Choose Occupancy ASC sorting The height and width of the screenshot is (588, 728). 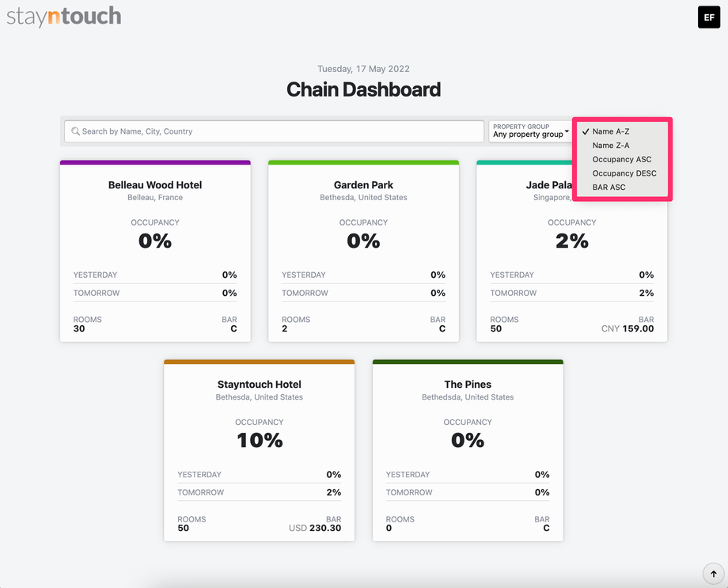622,159
